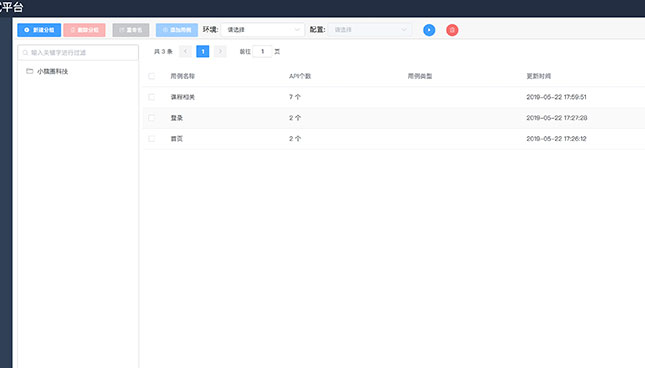Go to the previous page arrow
645x368 pixels.
click(186, 51)
